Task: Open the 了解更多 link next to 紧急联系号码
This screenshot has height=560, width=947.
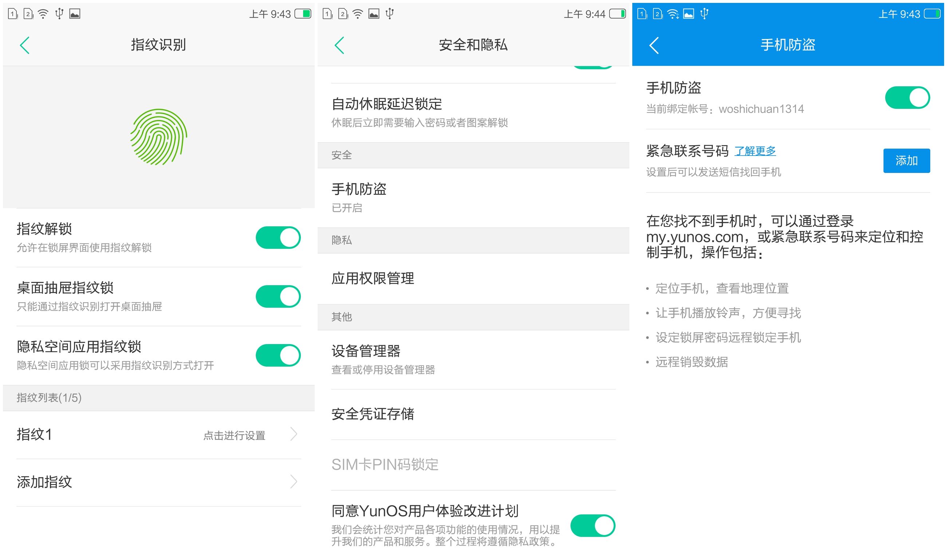Action: tap(755, 151)
